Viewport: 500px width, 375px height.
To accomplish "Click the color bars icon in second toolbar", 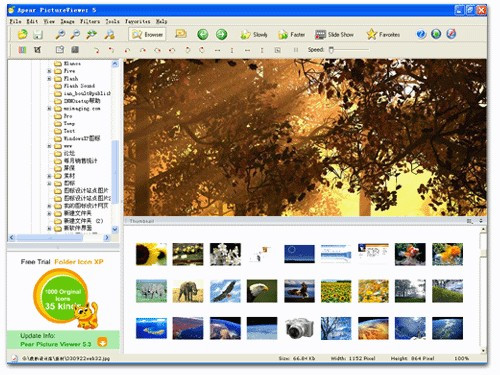I will point(22,50).
